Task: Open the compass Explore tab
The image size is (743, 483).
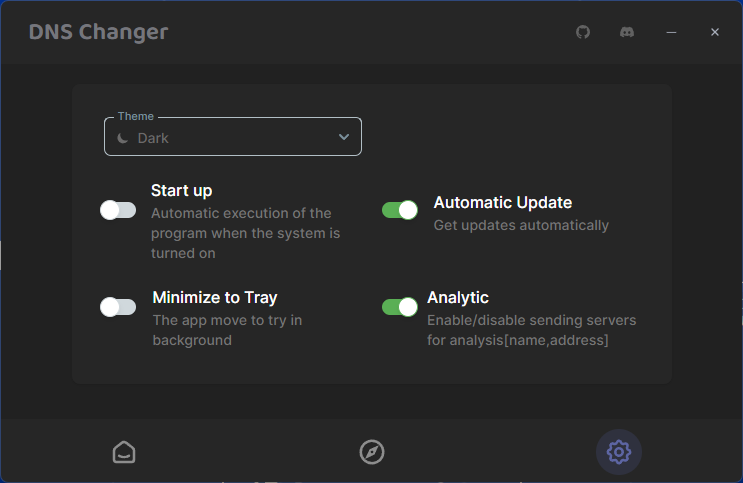Action: click(x=372, y=452)
